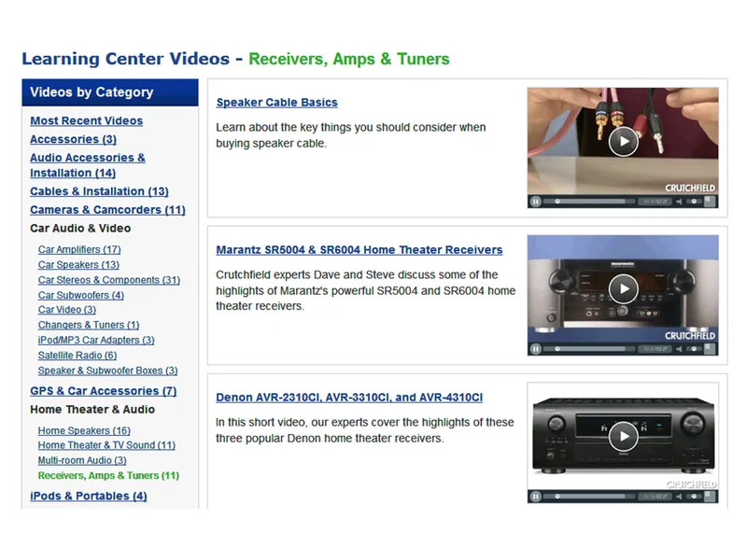
Task: Mute speaker icon on Denon video player
Action: click(x=678, y=497)
